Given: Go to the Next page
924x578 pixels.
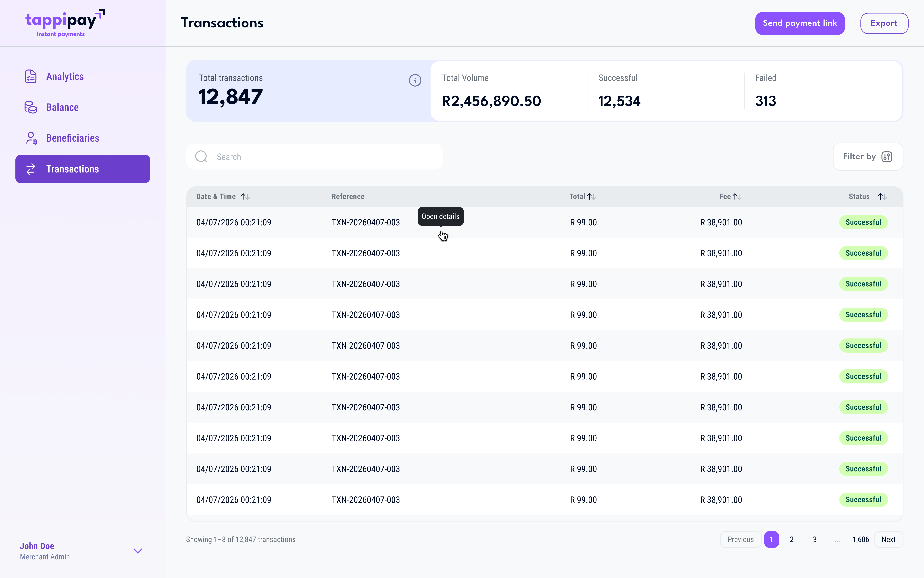Looking at the screenshot, I should pyautogui.click(x=888, y=539).
